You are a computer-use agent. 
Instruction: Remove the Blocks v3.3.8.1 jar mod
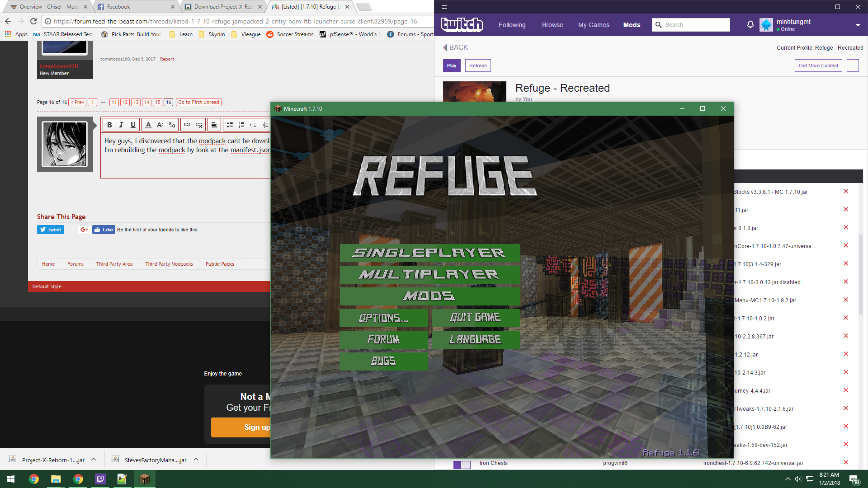click(846, 191)
